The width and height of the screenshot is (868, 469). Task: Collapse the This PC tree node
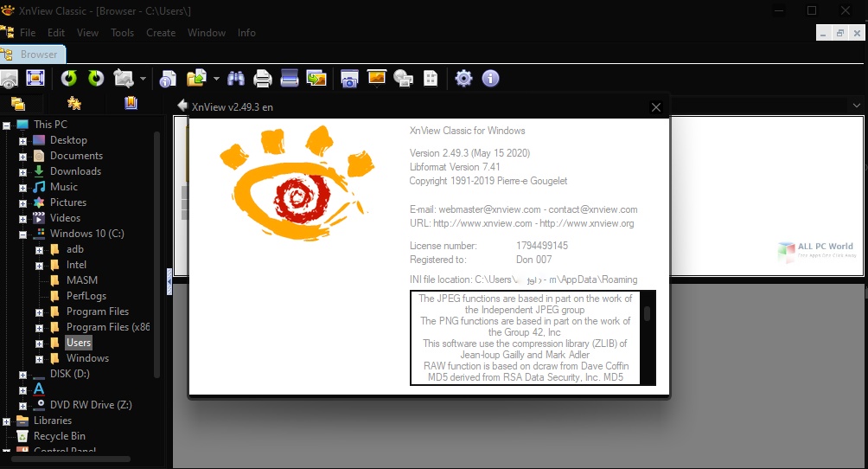click(7, 125)
